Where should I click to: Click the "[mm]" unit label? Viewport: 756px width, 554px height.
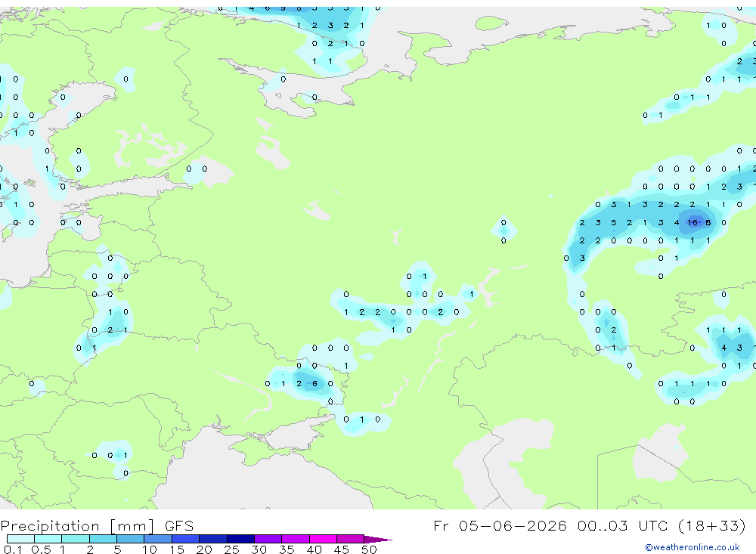click(x=132, y=525)
